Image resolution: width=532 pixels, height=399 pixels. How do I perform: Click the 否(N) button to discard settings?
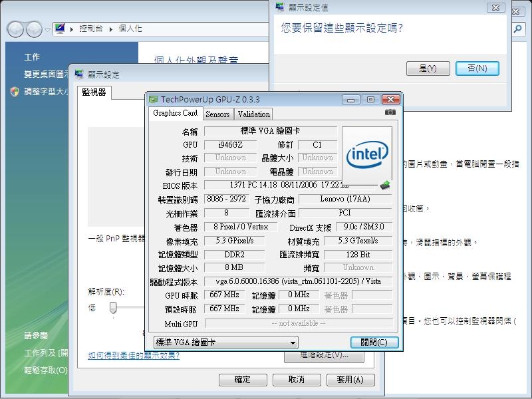[x=477, y=68]
